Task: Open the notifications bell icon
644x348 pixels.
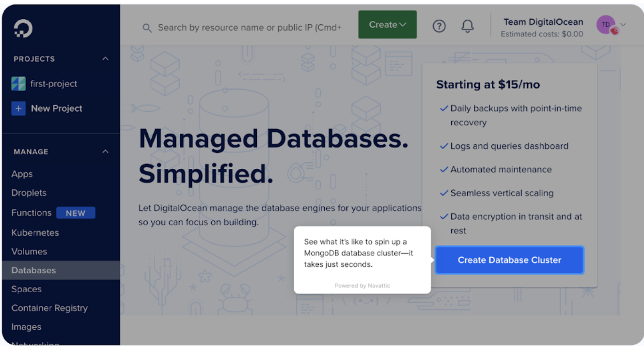Action: pyautogui.click(x=467, y=27)
